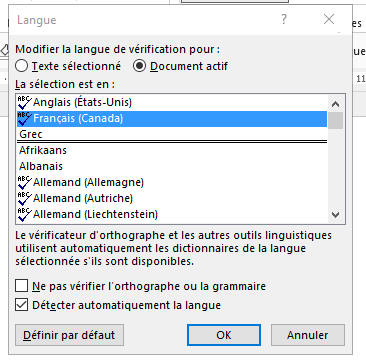The width and height of the screenshot is (366, 364).
Task: Click spell-check icon beside Allemand (Autriche)
Action: [x=25, y=198]
